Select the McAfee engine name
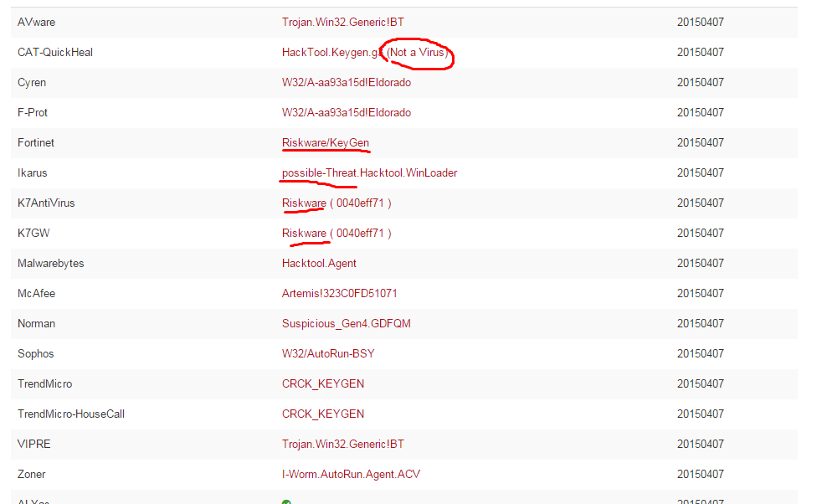This screenshot has width=827, height=504. [x=36, y=293]
